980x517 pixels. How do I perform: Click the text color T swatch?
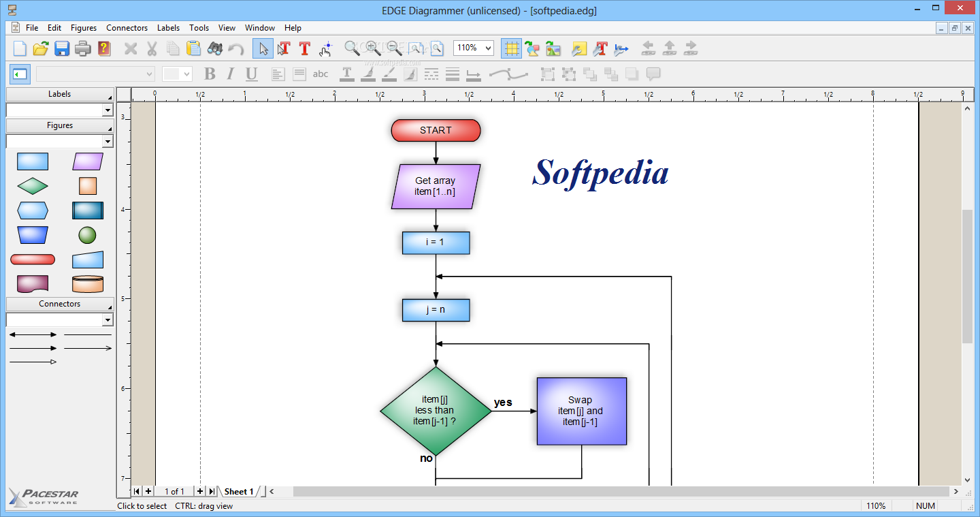(346, 74)
